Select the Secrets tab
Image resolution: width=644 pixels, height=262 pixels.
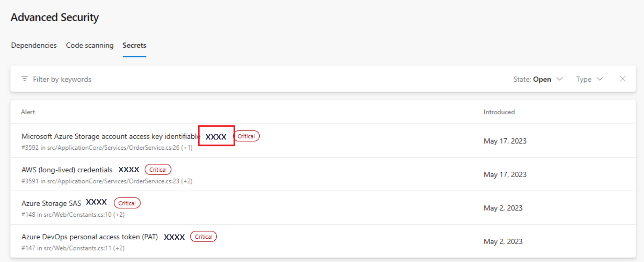[x=134, y=45]
